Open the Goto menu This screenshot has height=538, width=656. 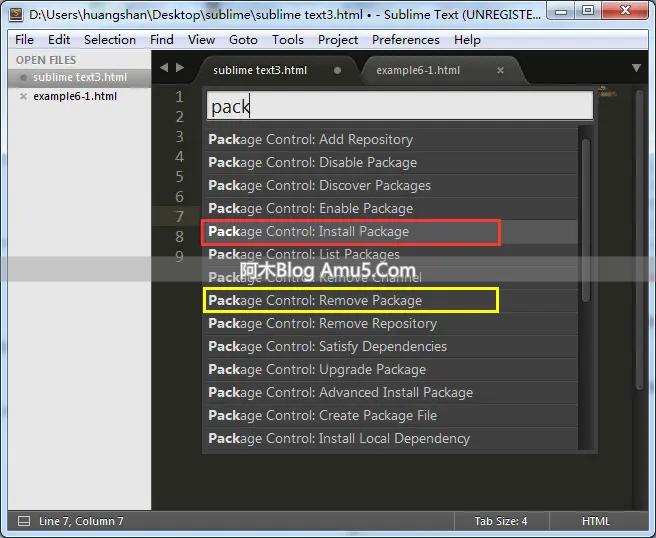pos(243,40)
